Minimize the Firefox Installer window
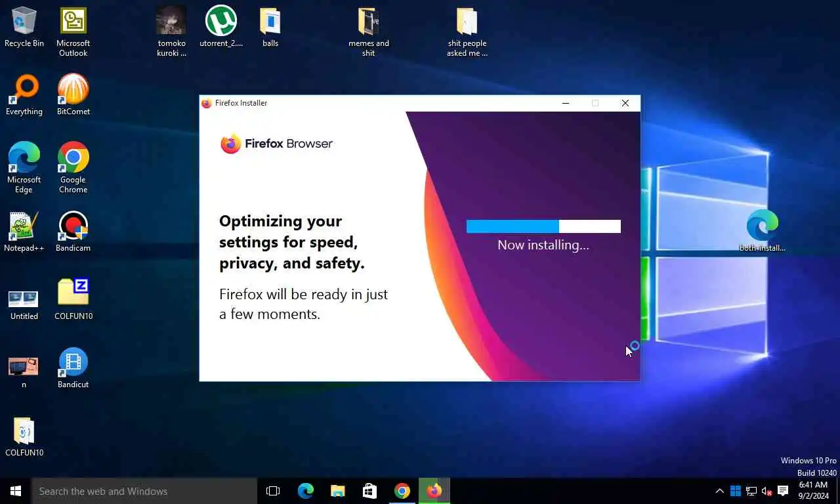This screenshot has height=504, width=840. 566,103
